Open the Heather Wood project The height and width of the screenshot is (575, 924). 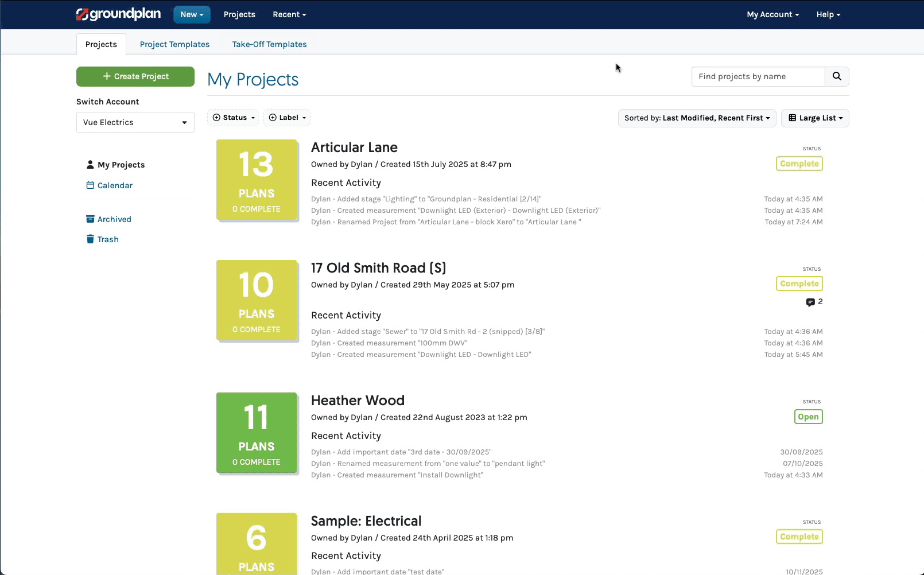358,400
